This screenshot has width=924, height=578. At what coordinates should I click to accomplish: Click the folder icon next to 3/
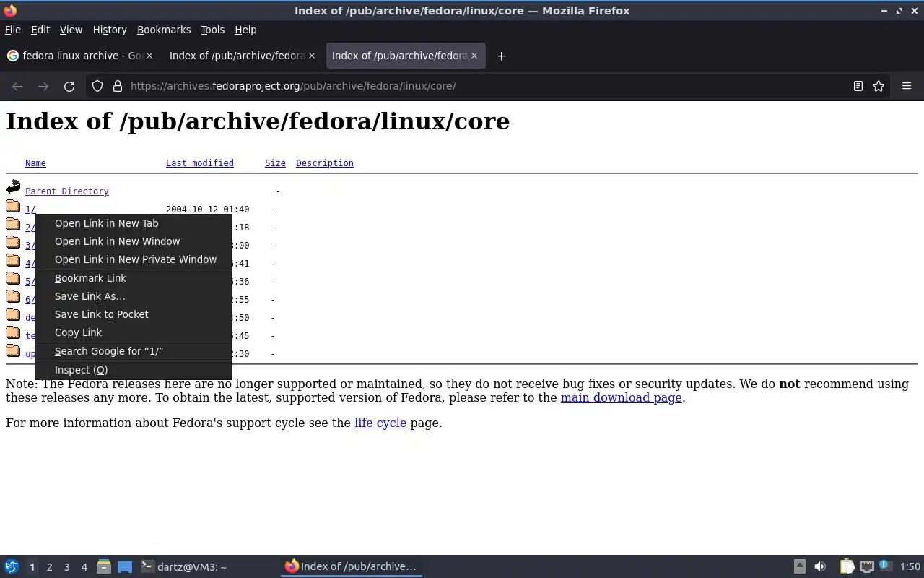pos(13,243)
